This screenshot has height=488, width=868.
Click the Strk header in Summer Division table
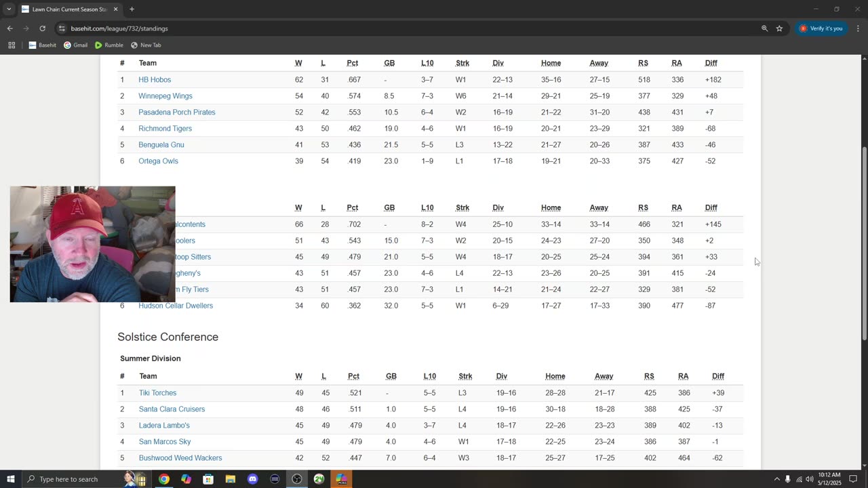coord(465,376)
